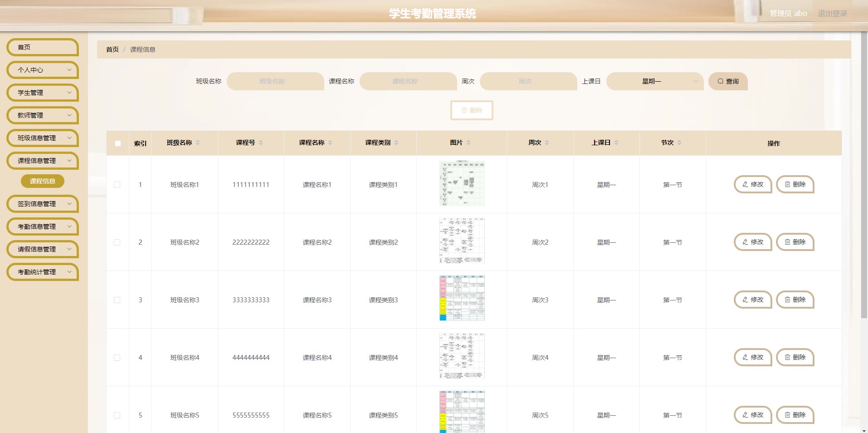Select the 课程信息 submenu item
The image size is (868, 433).
tap(43, 181)
